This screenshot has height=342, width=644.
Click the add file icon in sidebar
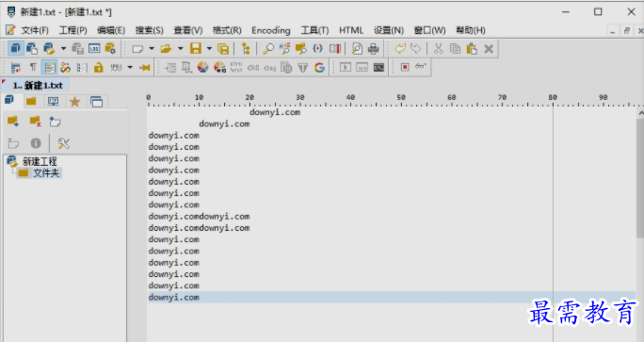(55, 122)
